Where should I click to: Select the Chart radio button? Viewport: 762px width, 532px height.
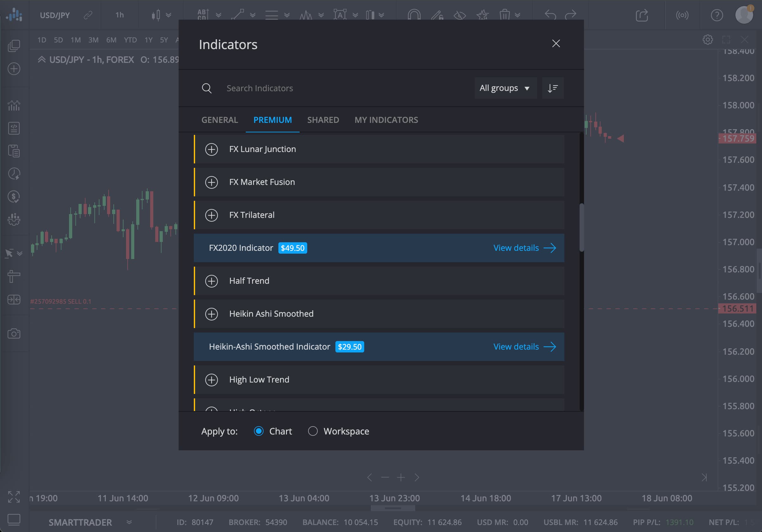click(x=258, y=431)
